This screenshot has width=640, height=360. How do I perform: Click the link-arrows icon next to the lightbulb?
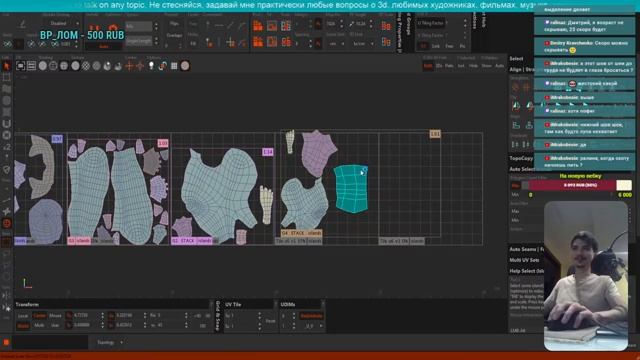(162, 66)
